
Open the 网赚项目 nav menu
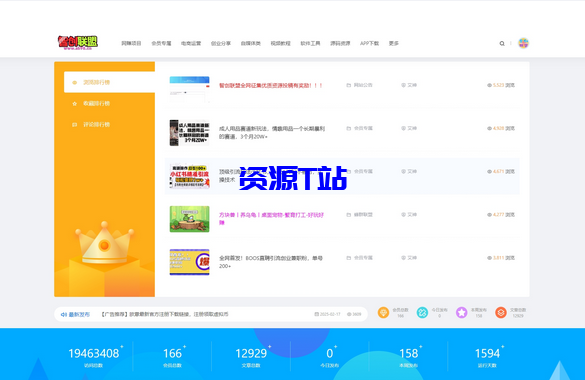[x=131, y=44]
